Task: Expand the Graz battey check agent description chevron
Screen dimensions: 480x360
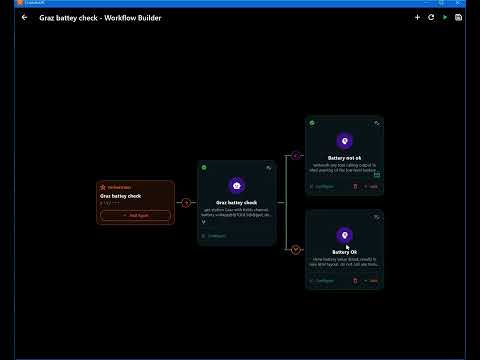Action: [x=203, y=222]
